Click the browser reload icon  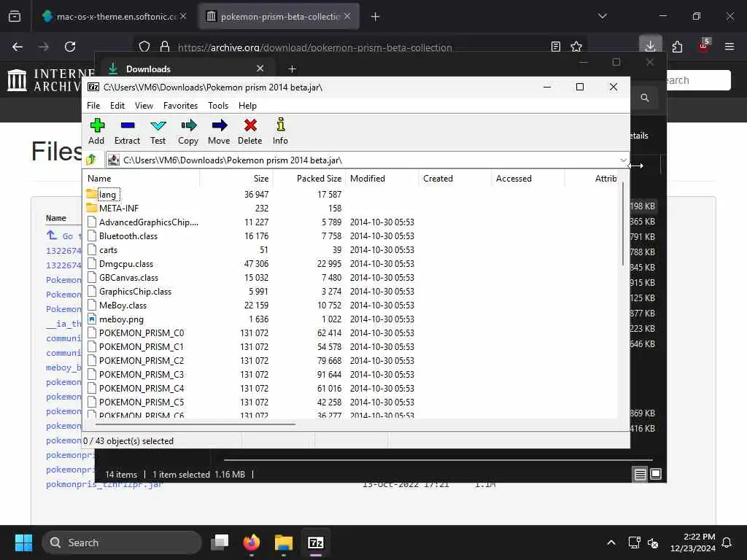(70, 47)
